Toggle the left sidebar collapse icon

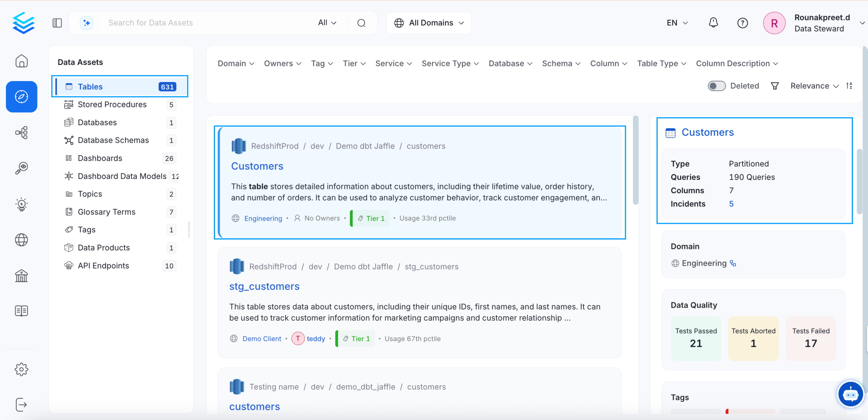coord(57,23)
